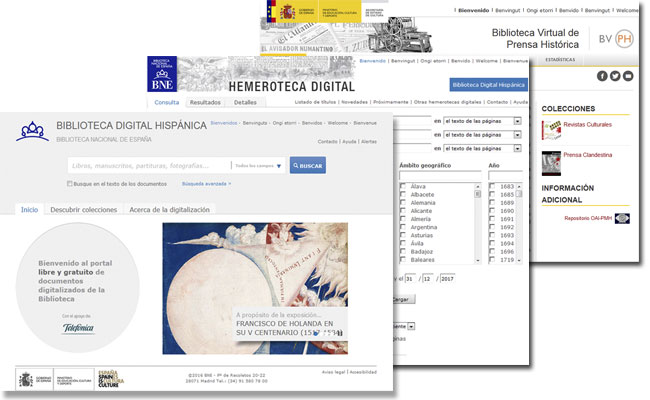This screenshot has height=400, width=650.
Task: Click the Telefónica logo
Action: pyautogui.click(x=78, y=328)
